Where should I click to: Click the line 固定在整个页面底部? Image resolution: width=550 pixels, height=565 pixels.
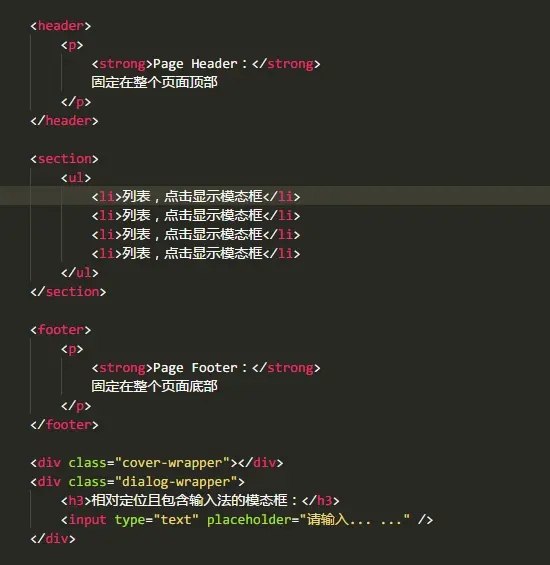pos(154,387)
